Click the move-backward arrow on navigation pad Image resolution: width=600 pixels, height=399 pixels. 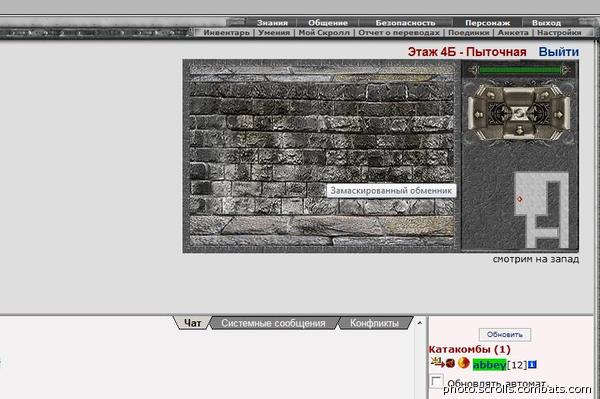point(520,131)
